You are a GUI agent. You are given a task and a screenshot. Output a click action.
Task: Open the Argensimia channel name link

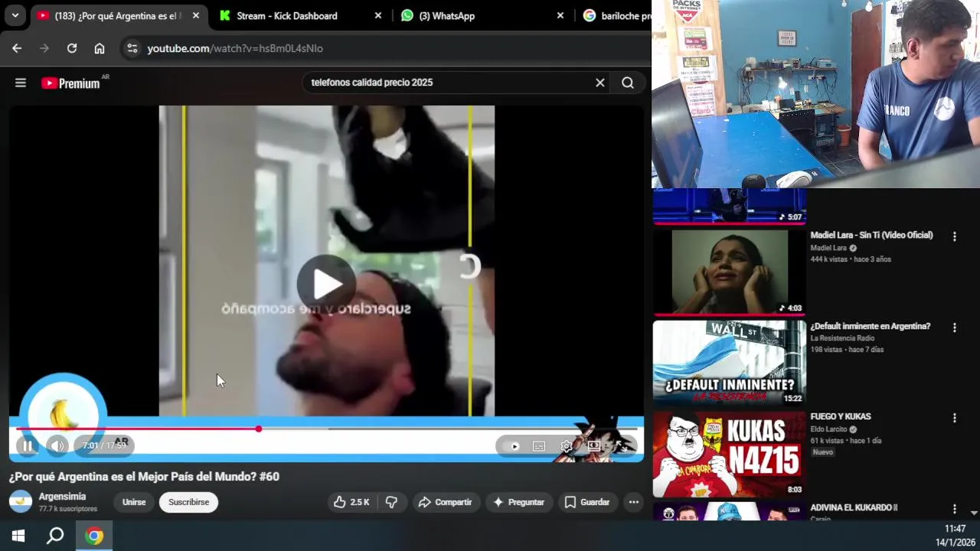62,497
